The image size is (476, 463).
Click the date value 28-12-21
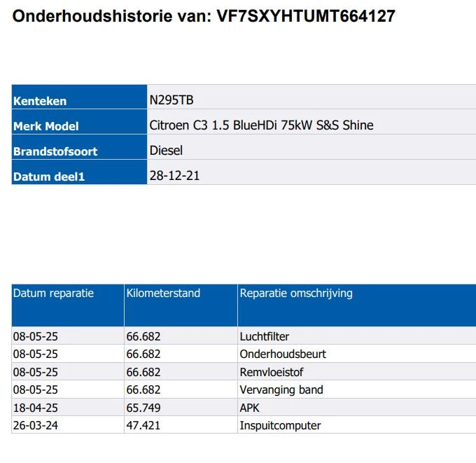[x=174, y=176]
